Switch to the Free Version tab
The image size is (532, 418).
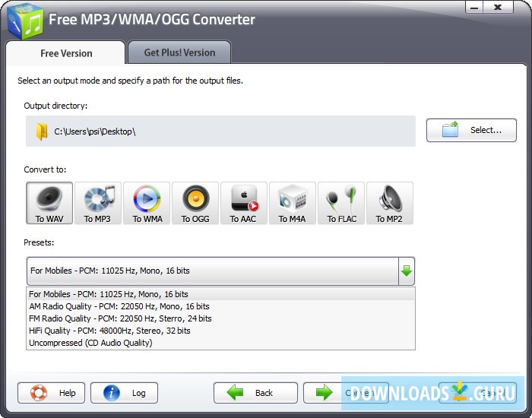[x=66, y=53]
